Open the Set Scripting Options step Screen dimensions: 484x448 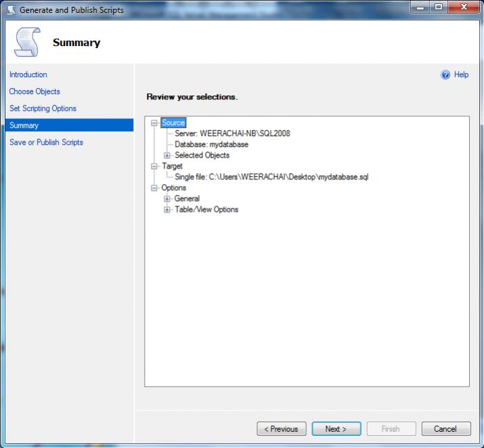tap(43, 108)
